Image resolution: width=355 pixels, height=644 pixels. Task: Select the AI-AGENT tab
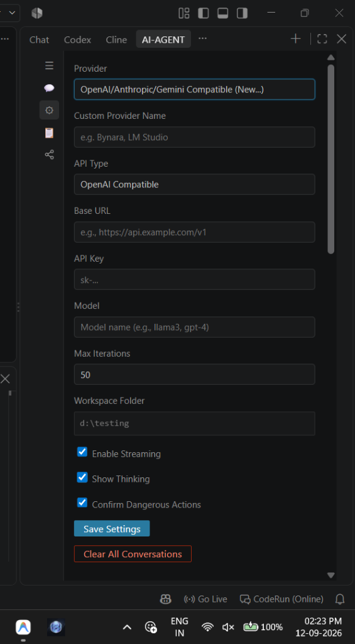click(163, 40)
